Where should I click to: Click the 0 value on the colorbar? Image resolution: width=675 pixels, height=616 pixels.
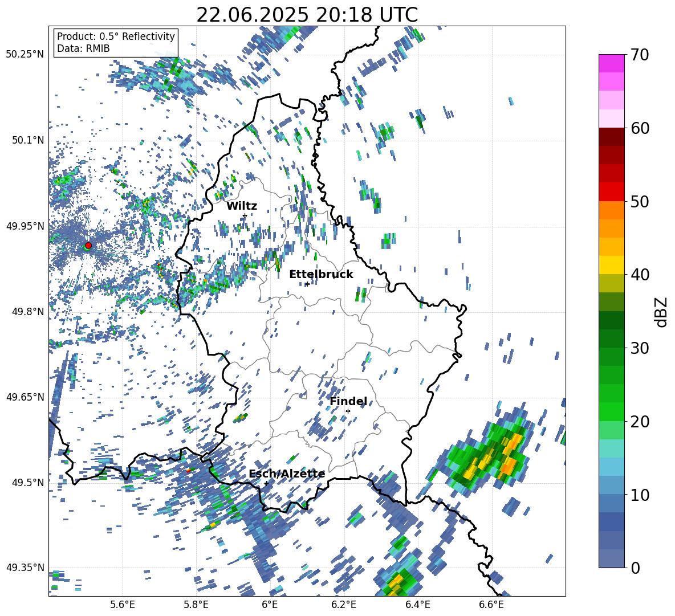pyautogui.click(x=636, y=568)
